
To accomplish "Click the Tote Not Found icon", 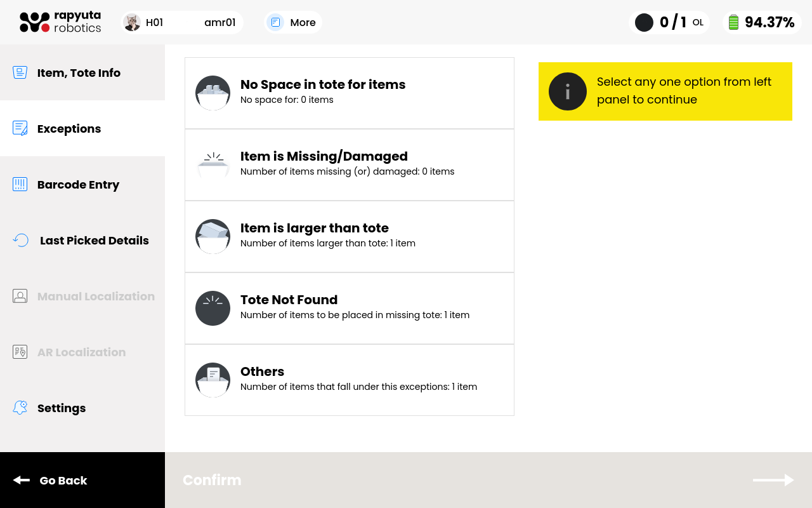I will click(213, 308).
